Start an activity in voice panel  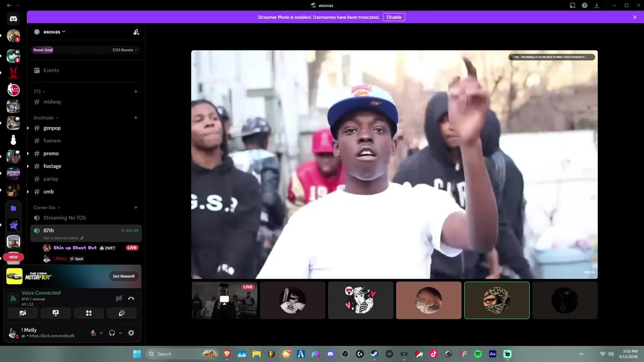coord(89,313)
